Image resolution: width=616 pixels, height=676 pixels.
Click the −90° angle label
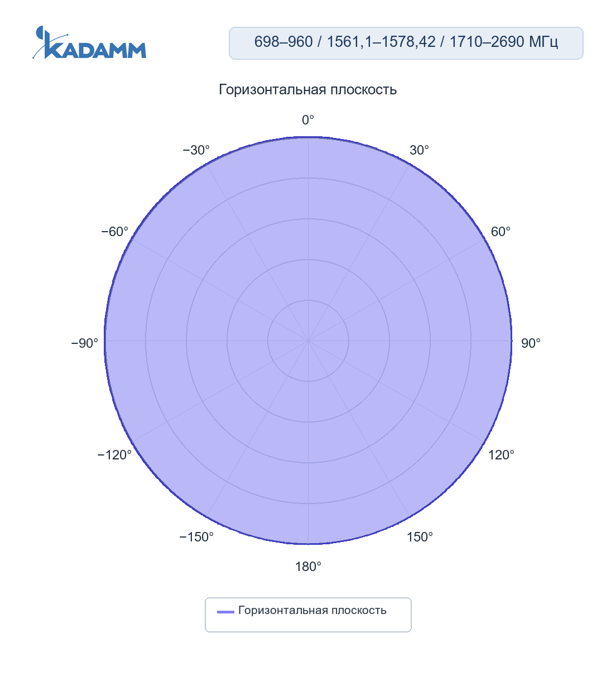[x=85, y=343]
